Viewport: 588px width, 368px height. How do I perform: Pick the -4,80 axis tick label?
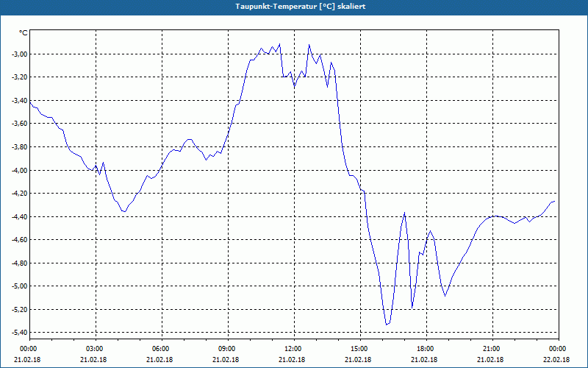20,263
